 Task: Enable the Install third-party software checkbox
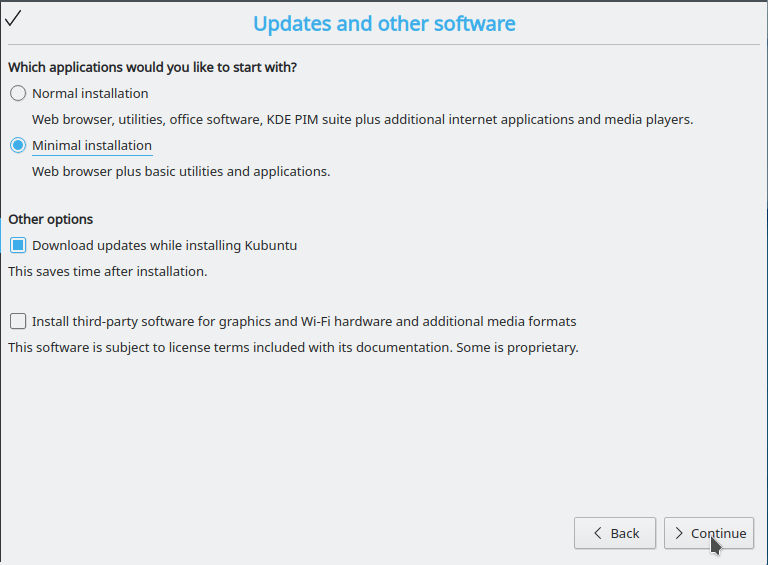tap(18, 321)
